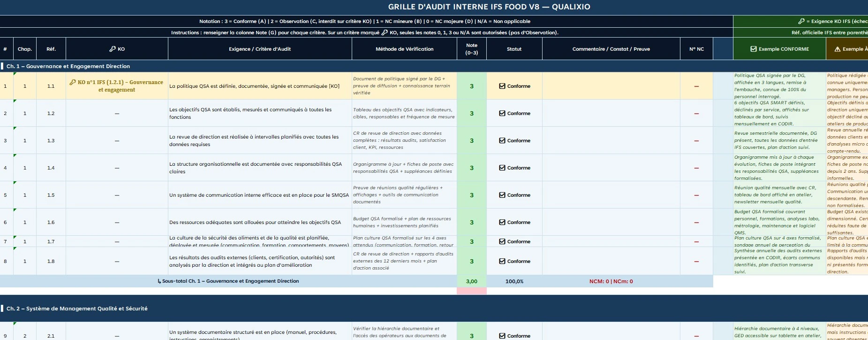Select the Note cell with 3 for row 1.8
Screen dimensions: 868x340
[x=472, y=261]
